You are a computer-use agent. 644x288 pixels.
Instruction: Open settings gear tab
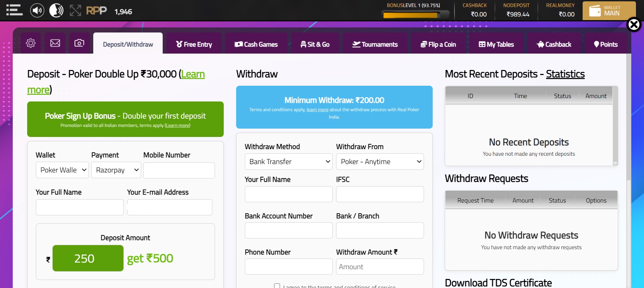[31, 43]
